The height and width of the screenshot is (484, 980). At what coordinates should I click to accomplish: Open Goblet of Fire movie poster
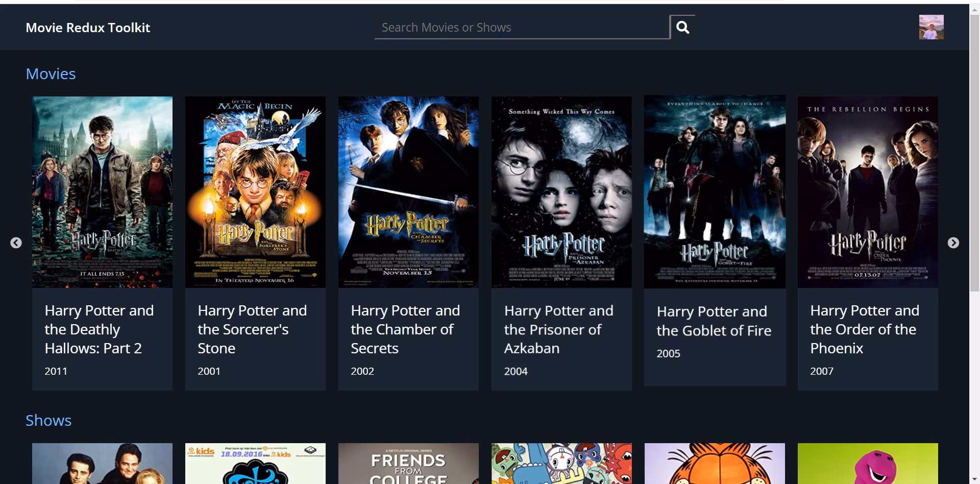click(715, 191)
